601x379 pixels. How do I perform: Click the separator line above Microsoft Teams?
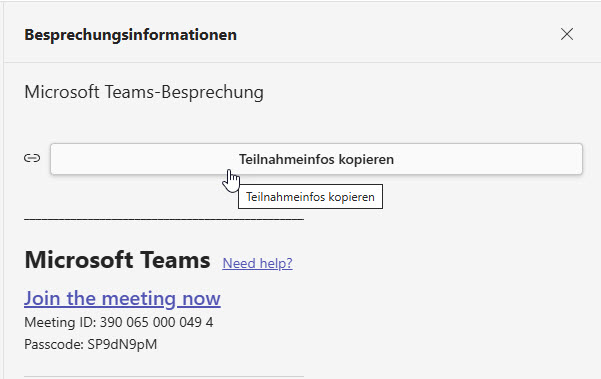(164, 219)
